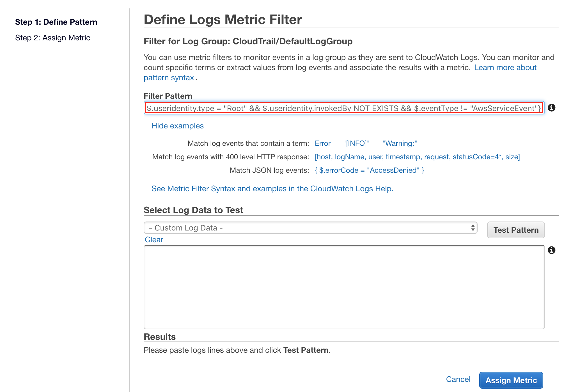
Task: Insert the Error example term
Action: tap(322, 144)
